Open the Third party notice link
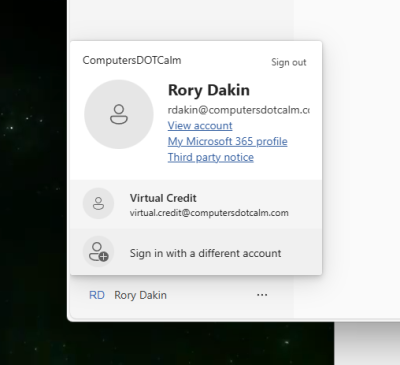 pos(211,157)
